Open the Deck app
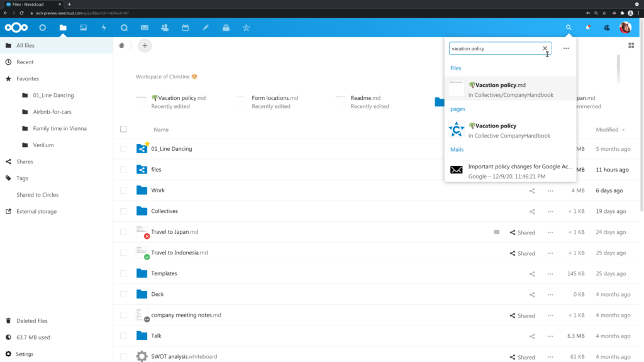Image resolution: width=644 pixels, height=362 pixels. pyautogui.click(x=226, y=28)
